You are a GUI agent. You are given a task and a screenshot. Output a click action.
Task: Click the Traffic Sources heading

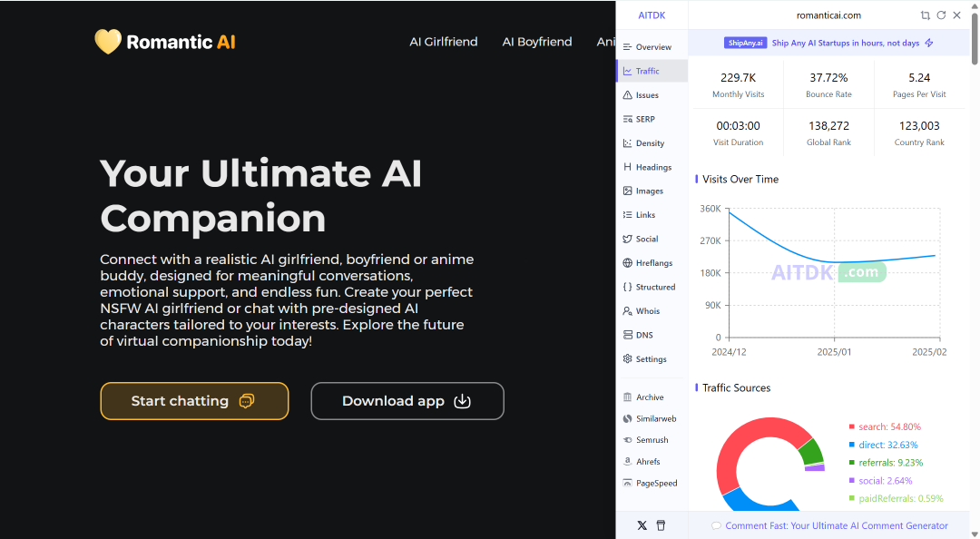click(736, 387)
